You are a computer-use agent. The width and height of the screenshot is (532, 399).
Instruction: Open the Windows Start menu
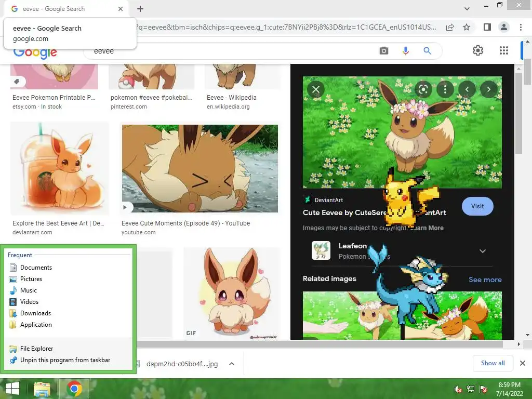point(12,389)
